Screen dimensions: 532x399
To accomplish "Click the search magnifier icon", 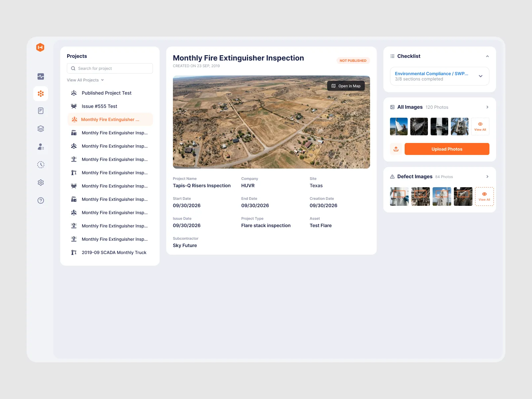I will point(73,68).
